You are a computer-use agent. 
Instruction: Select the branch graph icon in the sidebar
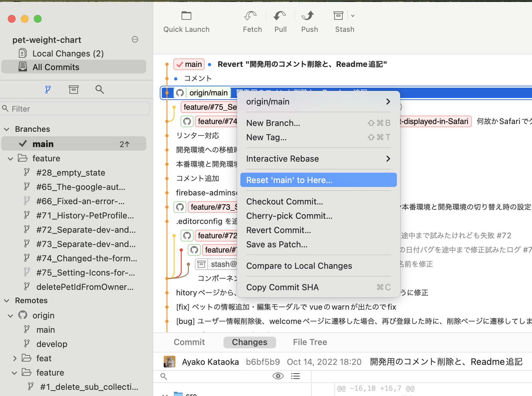point(48,89)
